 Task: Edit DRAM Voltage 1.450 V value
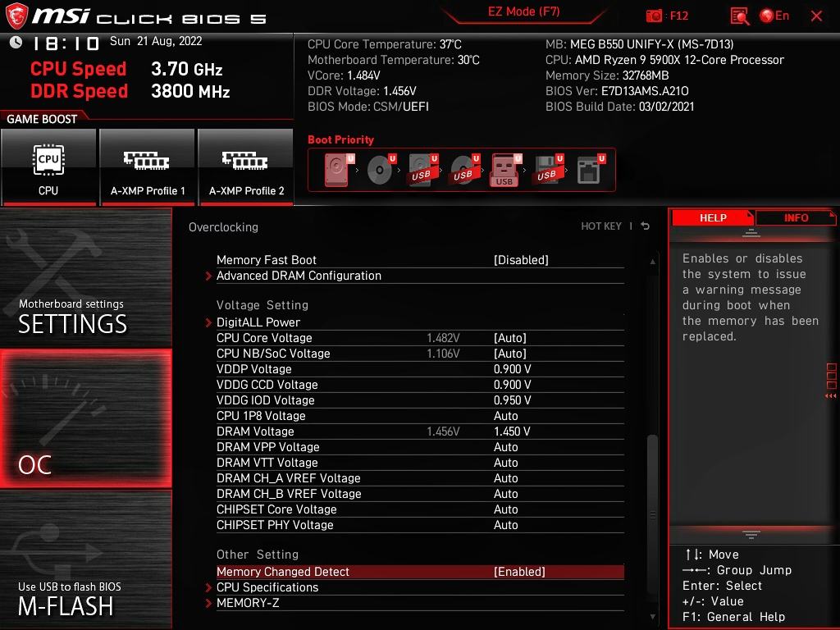[512, 431]
